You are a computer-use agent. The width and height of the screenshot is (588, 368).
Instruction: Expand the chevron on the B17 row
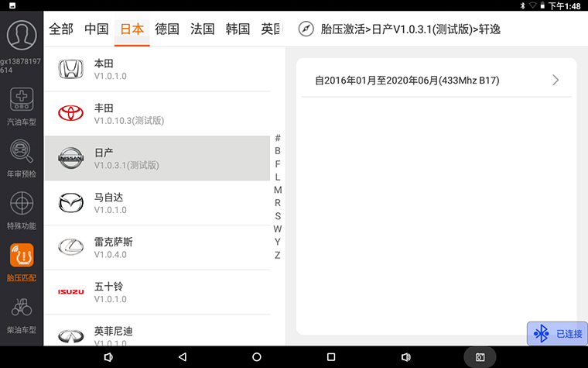[556, 80]
